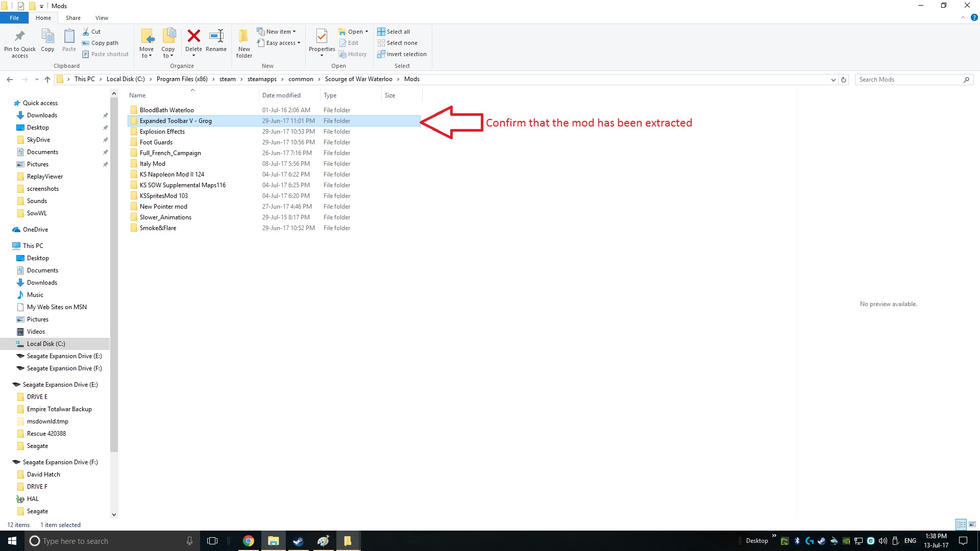Open the Steam taskbar icon

(x=298, y=541)
